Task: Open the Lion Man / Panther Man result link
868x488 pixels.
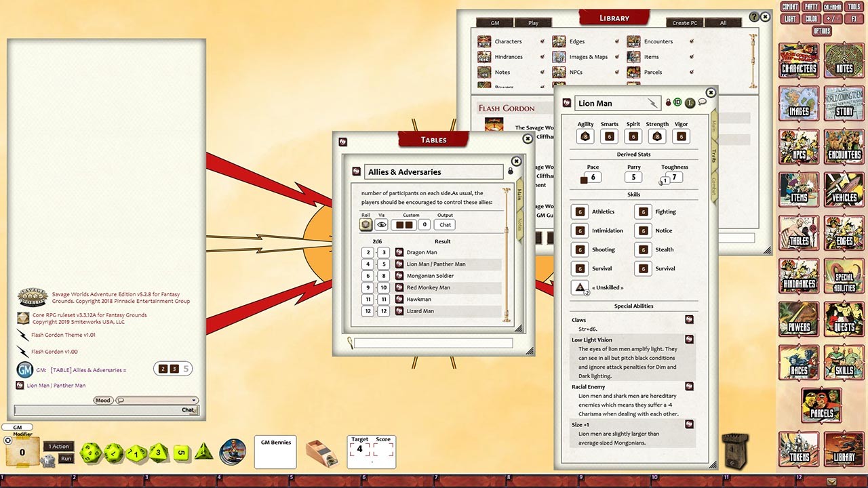Action: coord(435,264)
